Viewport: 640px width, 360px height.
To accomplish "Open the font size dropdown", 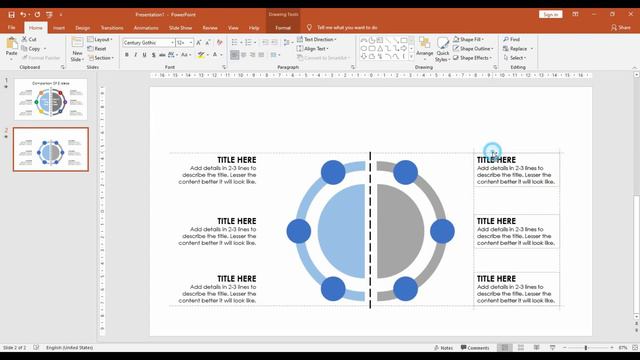I will (191, 42).
